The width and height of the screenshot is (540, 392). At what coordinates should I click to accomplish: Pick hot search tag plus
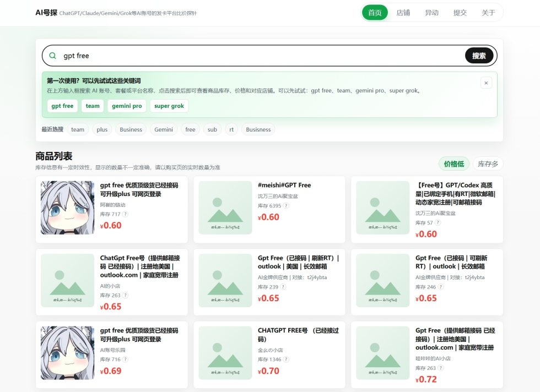(102, 129)
